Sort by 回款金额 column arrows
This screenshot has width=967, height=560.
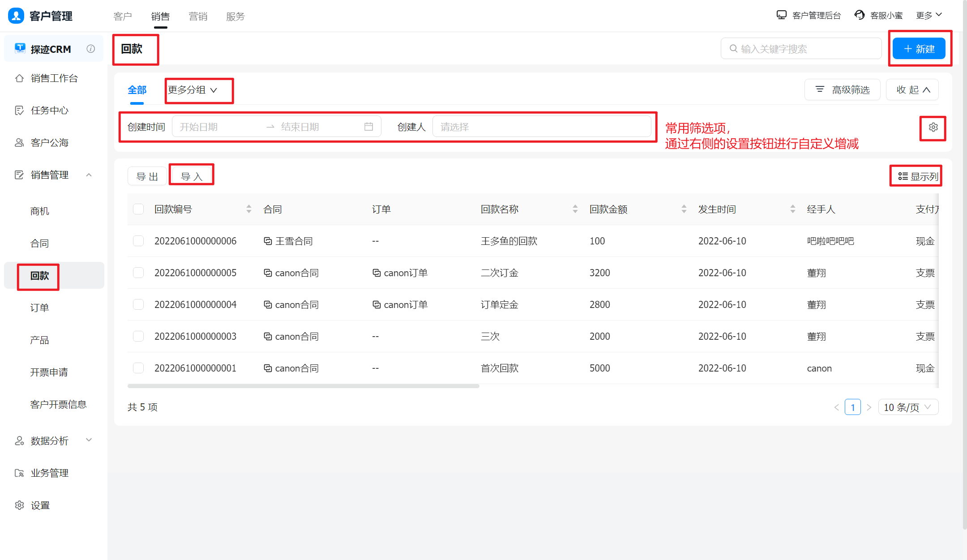coord(684,209)
